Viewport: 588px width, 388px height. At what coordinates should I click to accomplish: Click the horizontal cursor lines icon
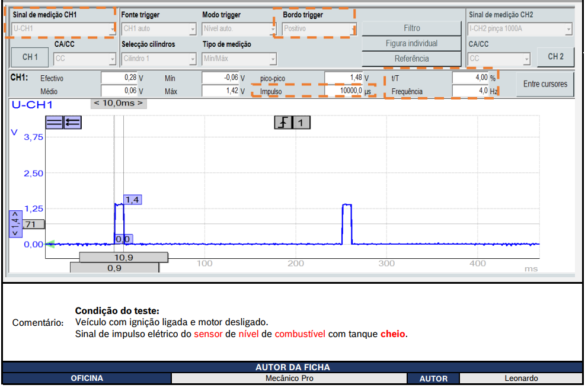(x=55, y=122)
